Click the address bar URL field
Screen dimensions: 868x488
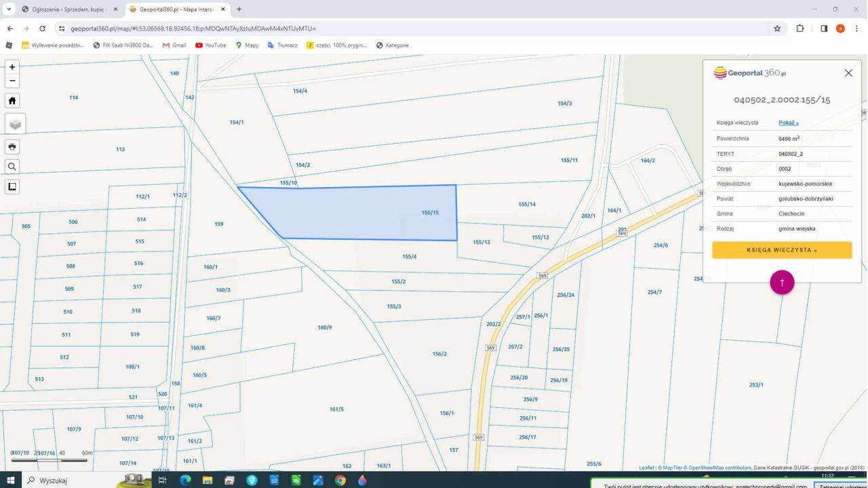[x=407, y=28]
